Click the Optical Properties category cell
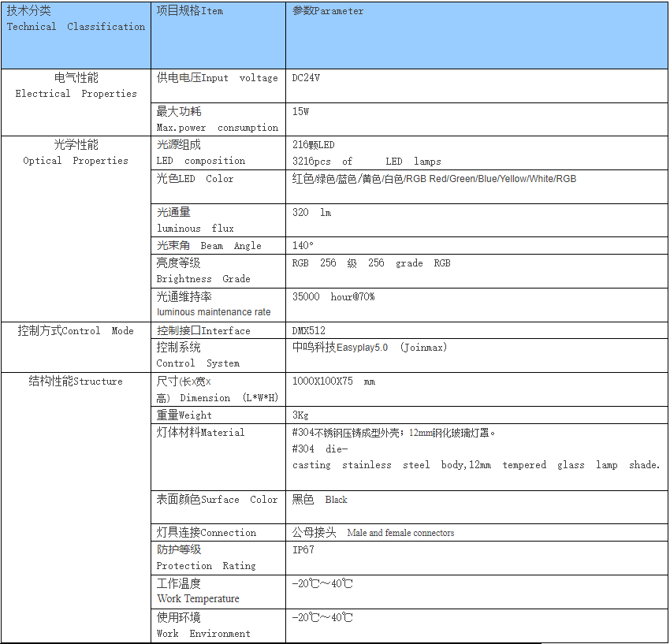 76,153
